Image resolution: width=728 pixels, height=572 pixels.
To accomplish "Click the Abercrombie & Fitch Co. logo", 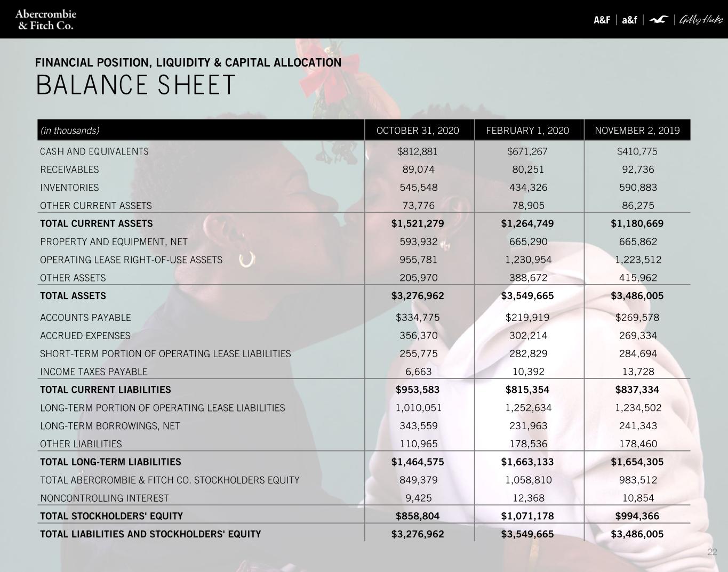I will (46, 20).
